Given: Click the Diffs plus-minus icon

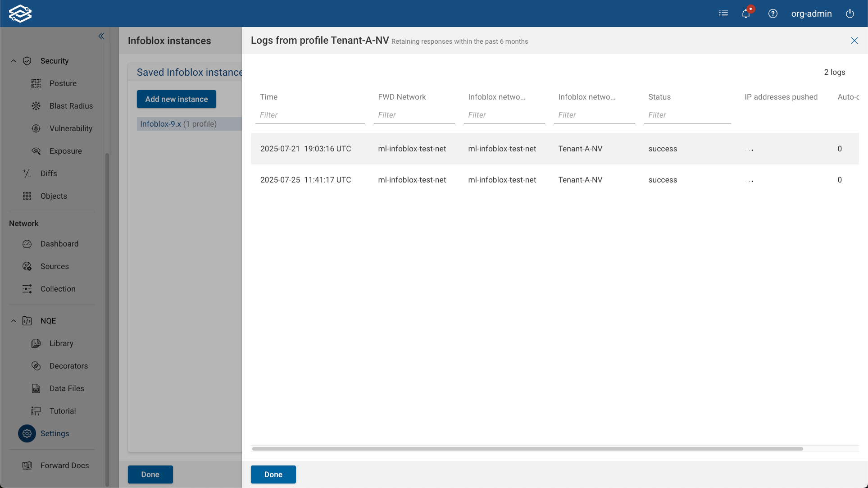Looking at the screenshot, I should click(27, 173).
